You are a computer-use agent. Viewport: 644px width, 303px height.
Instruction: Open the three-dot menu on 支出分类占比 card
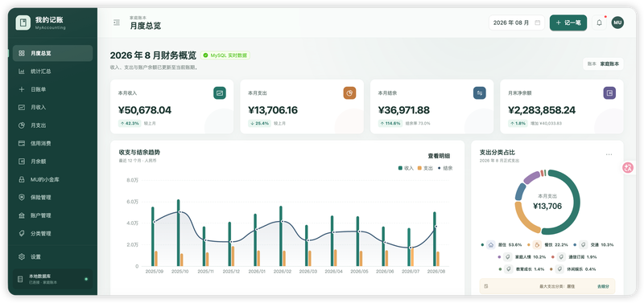tap(609, 154)
